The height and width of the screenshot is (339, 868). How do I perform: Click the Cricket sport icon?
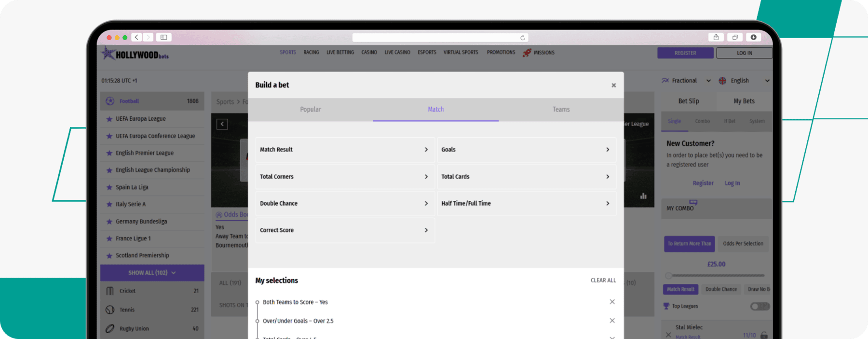(x=110, y=291)
